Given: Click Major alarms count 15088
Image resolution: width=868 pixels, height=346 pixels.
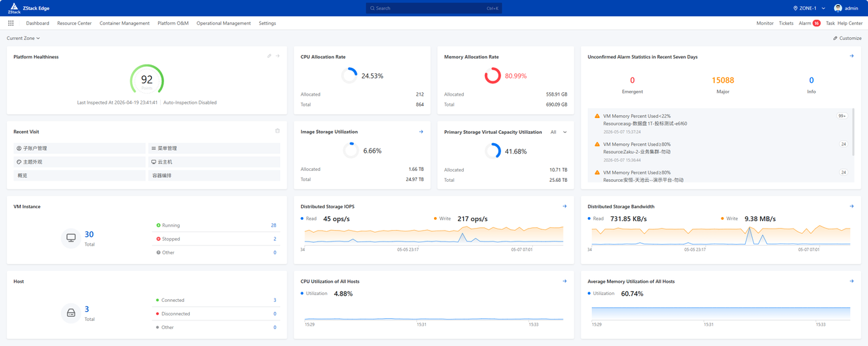Looking at the screenshot, I should (722, 80).
